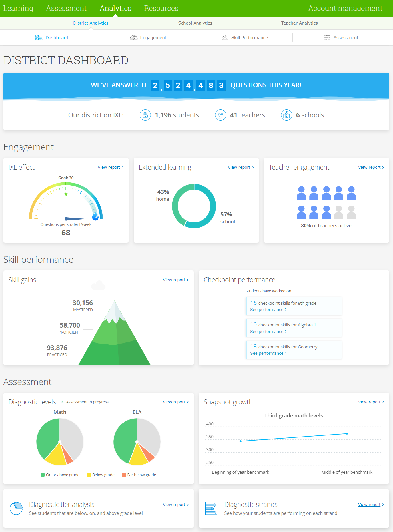Screen dimensions: 393x532
Task: Click the Math diagnostic pie chart
Action: 60,442
